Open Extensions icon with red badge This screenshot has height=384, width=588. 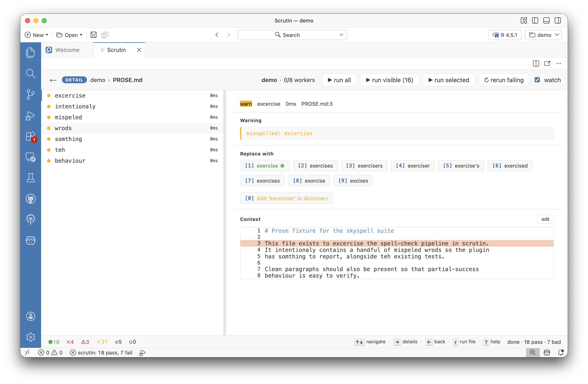(x=30, y=136)
